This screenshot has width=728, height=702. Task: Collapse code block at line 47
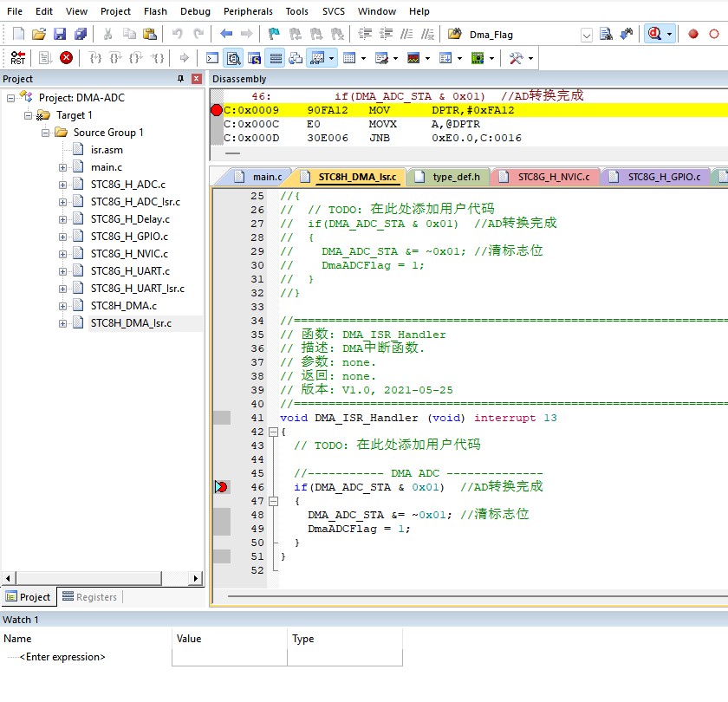click(274, 502)
